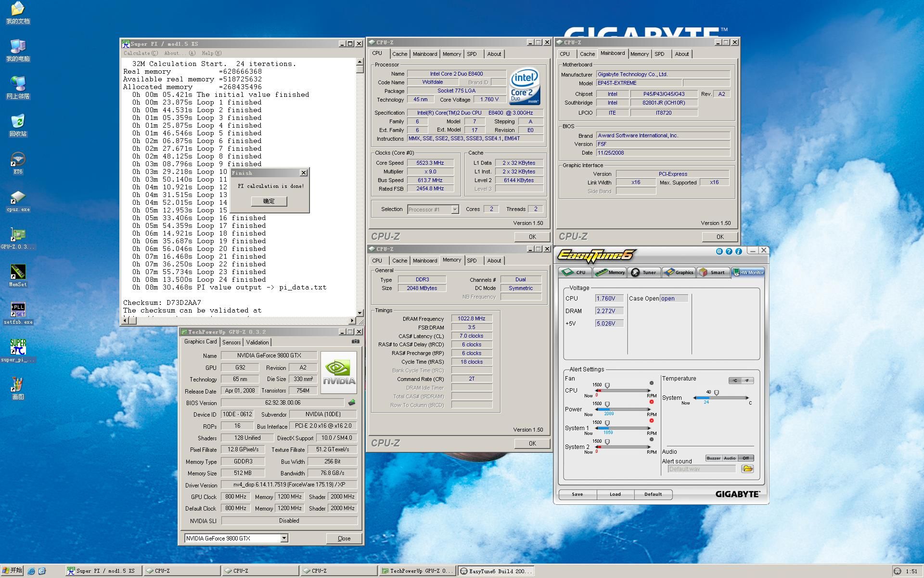Click the NVIDIA logo in GPU-Z
This screenshot has width=924, height=578.
click(339, 372)
